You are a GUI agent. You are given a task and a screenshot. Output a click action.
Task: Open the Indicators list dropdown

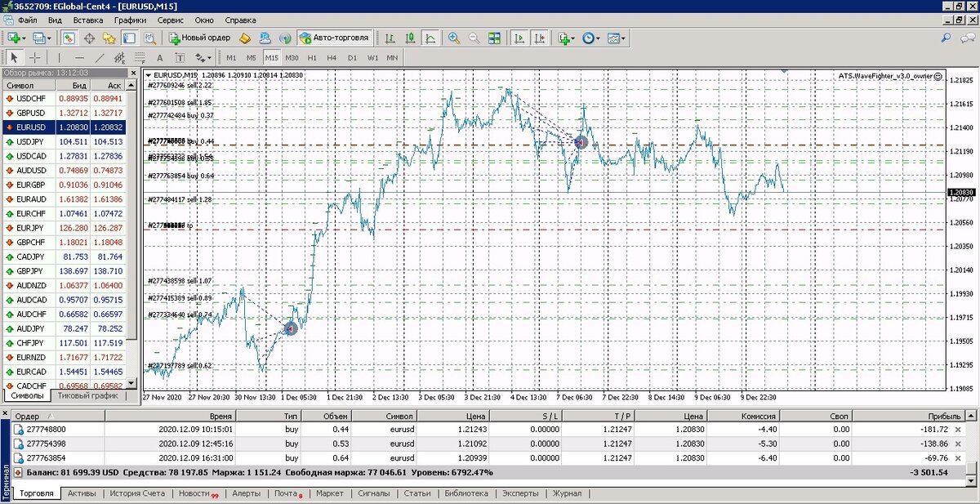567,38
